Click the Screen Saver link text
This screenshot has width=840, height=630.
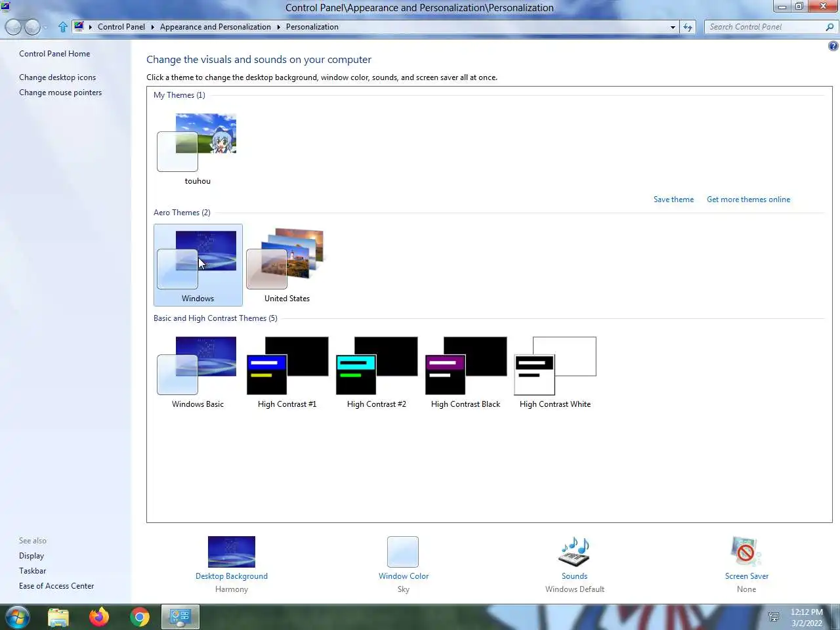747,576
